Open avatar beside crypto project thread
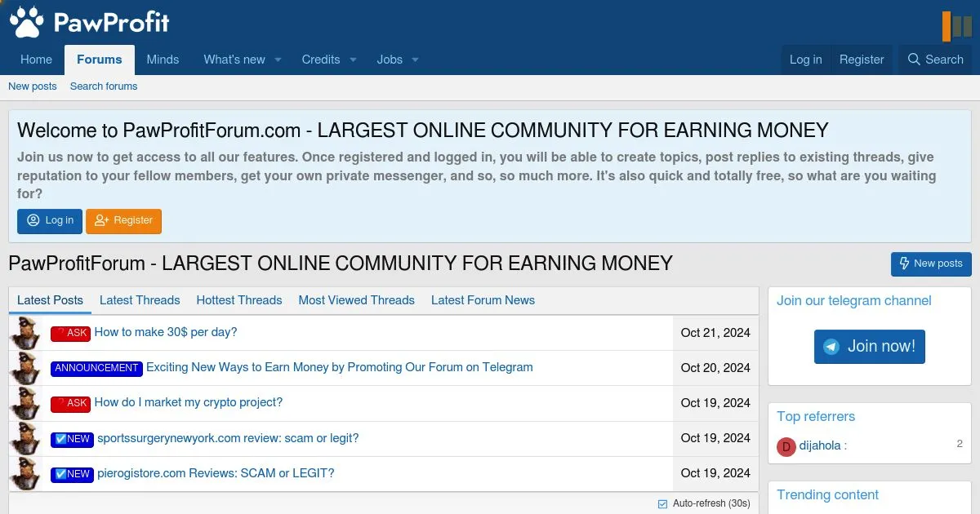 25,403
